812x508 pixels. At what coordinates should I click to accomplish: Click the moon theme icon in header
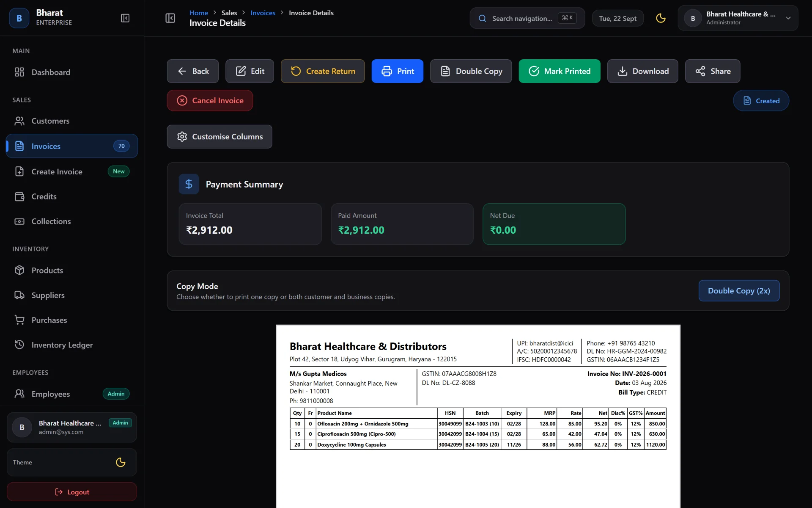661,18
